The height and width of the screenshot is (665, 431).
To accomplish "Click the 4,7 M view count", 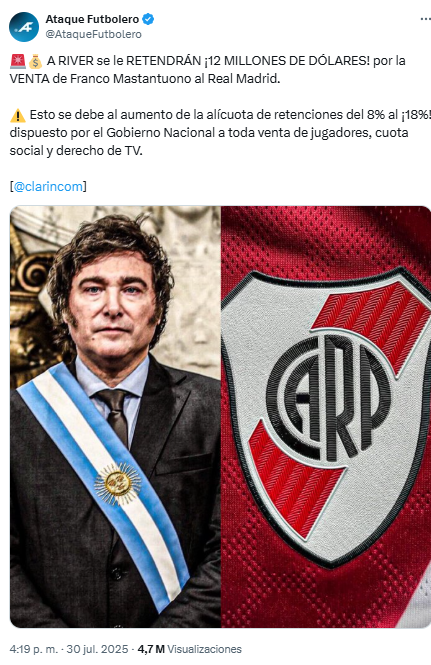I will [151, 649].
